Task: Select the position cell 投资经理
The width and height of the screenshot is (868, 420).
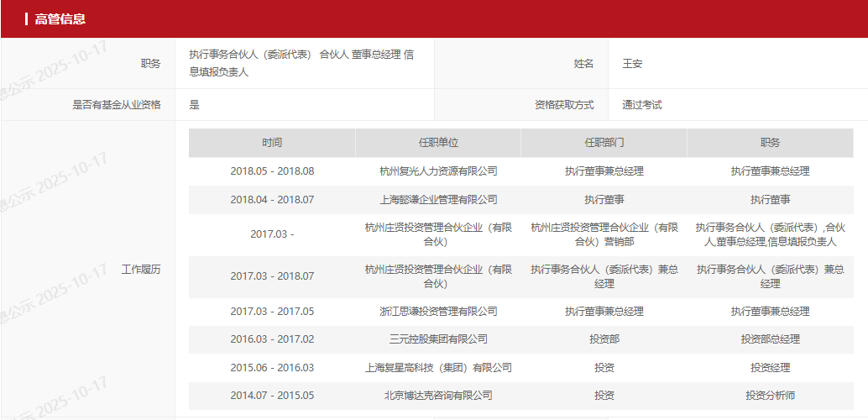Action: (770, 367)
